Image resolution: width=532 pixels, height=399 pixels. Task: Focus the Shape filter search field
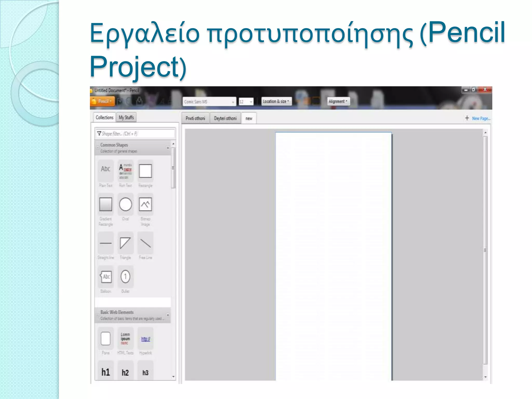(x=135, y=134)
